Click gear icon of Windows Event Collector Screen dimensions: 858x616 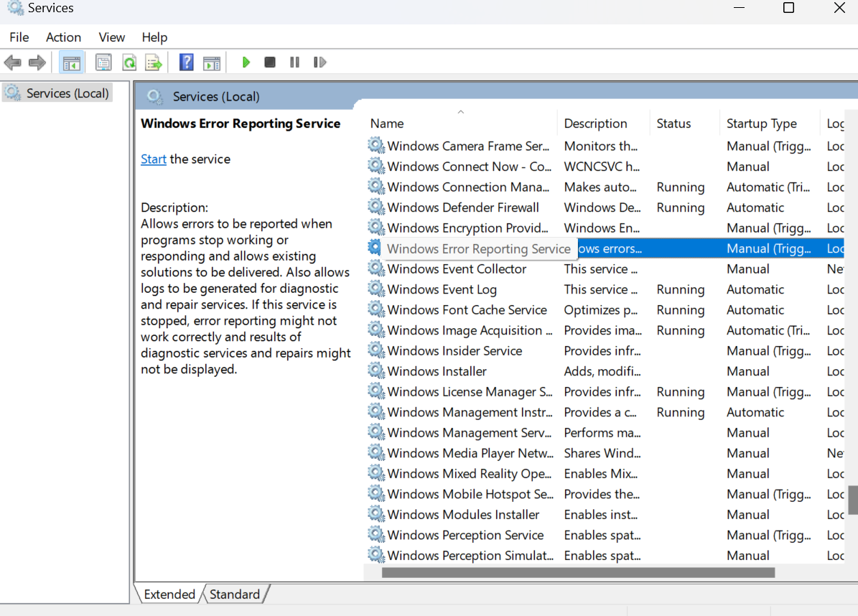click(x=376, y=269)
